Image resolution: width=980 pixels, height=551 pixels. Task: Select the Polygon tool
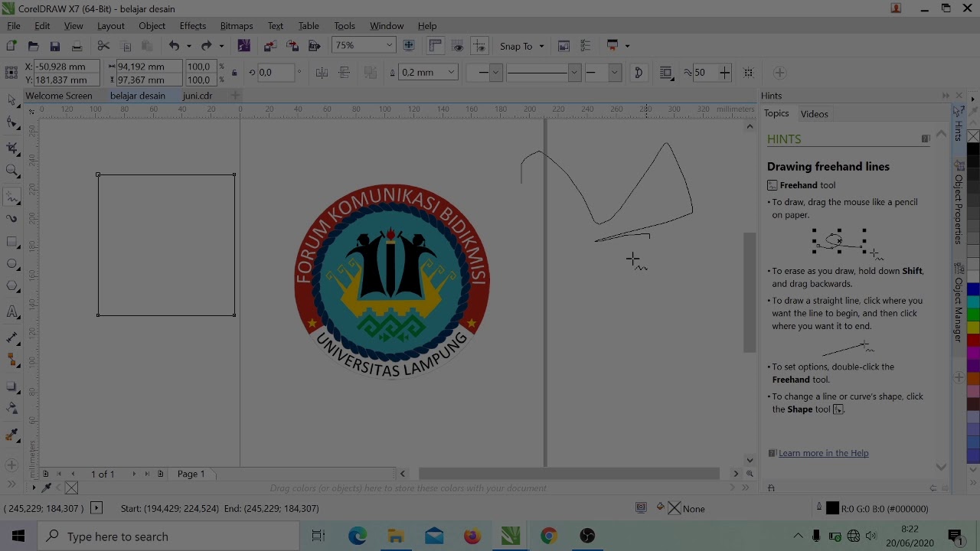point(11,287)
